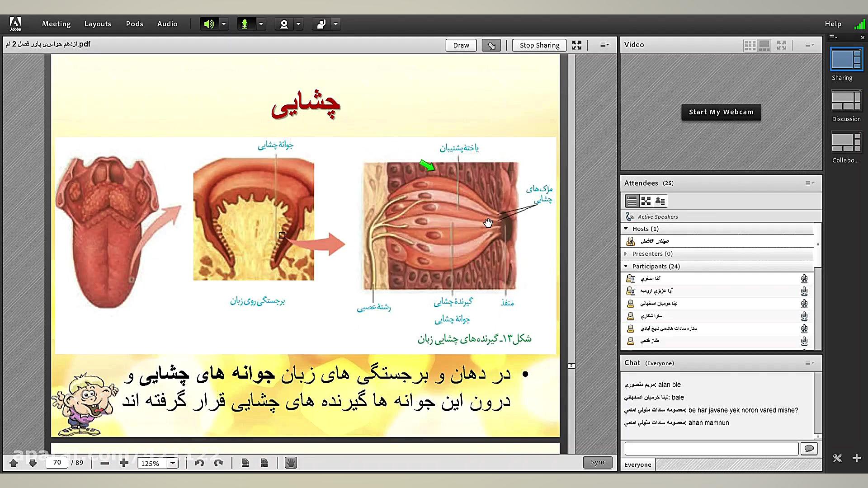Toggle the raise hand status icon
This screenshot has height=488, width=868.
321,24
